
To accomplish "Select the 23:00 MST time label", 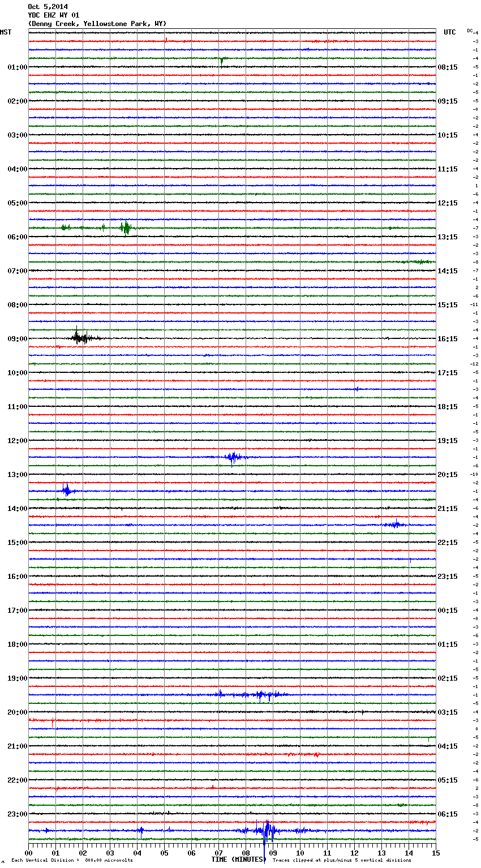I will point(17,814).
